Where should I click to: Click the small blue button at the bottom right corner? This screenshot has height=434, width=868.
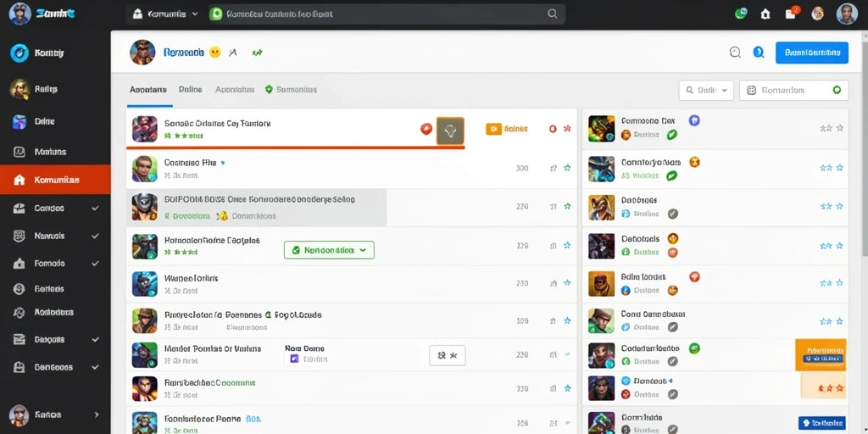point(822,423)
